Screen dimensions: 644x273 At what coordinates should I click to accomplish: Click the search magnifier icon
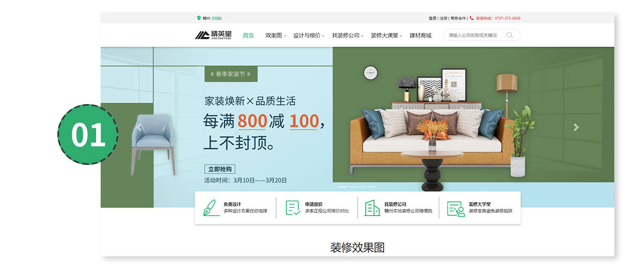pyautogui.click(x=510, y=35)
